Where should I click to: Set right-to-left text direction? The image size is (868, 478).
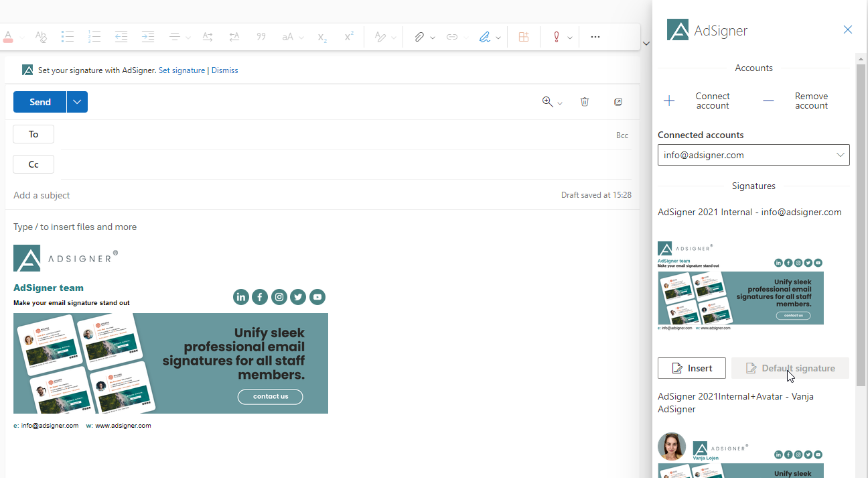pos(234,37)
